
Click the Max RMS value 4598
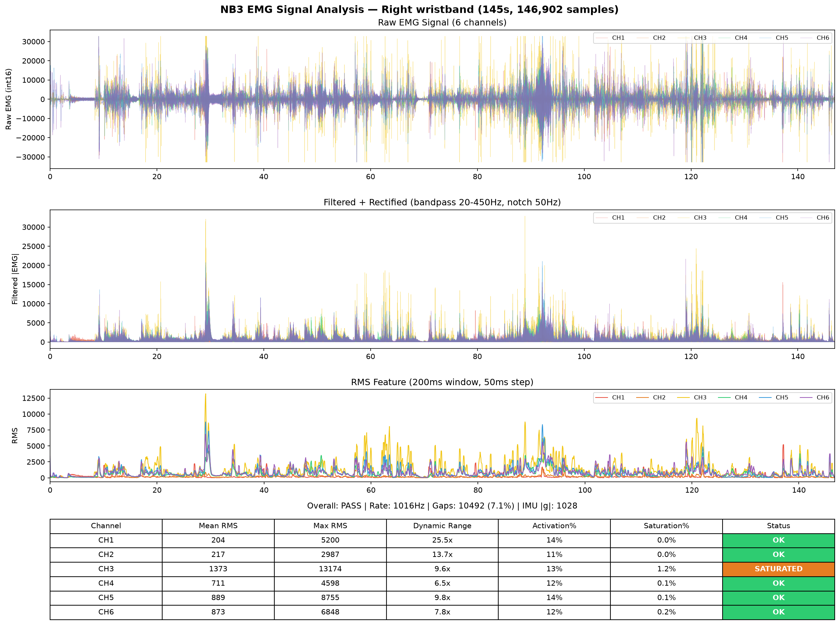(330, 583)
